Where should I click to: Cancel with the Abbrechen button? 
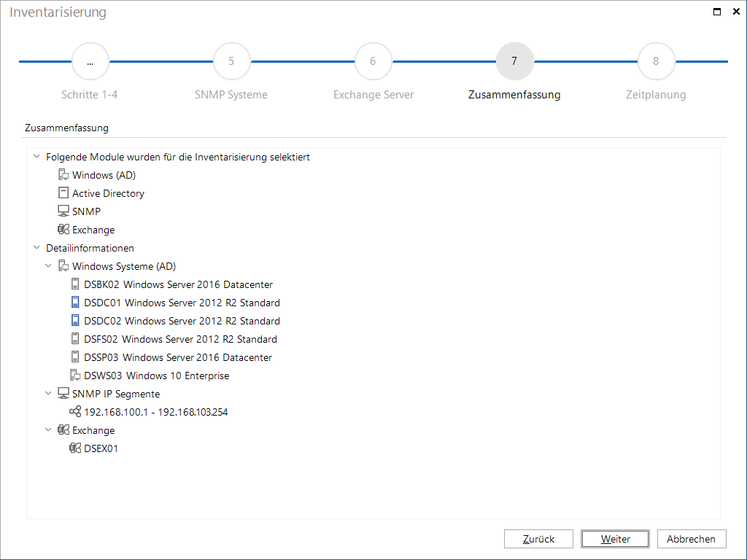(692, 539)
